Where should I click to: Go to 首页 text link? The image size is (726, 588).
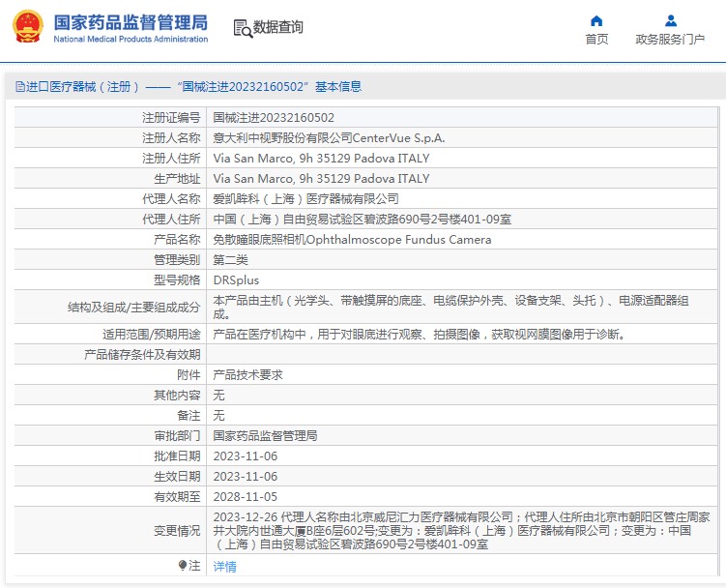(596, 40)
